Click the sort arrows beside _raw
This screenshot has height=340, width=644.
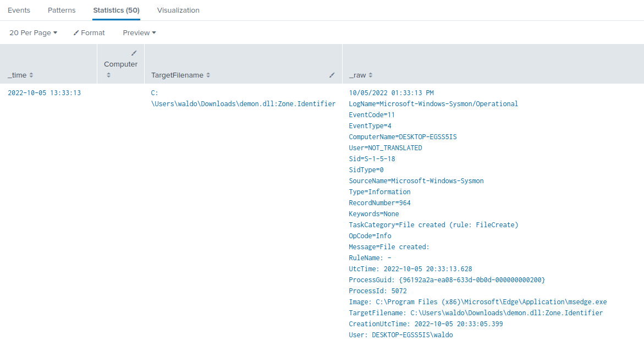pos(371,75)
